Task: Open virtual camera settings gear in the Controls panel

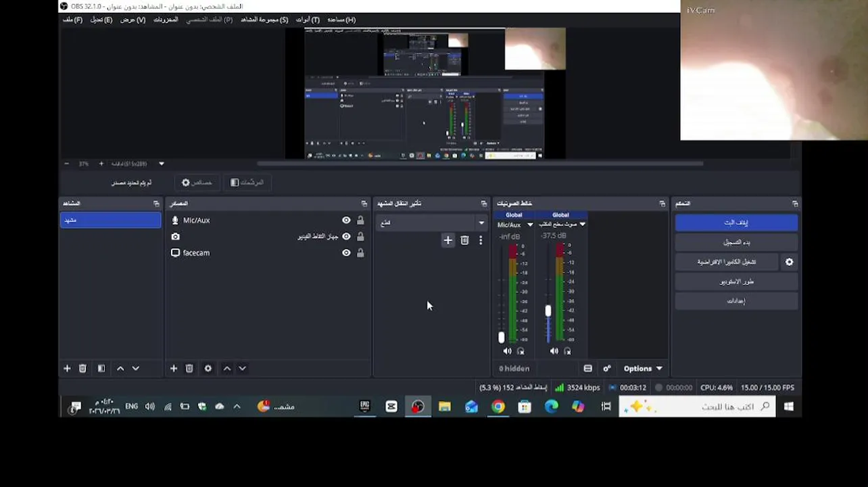Action: click(789, 262)
